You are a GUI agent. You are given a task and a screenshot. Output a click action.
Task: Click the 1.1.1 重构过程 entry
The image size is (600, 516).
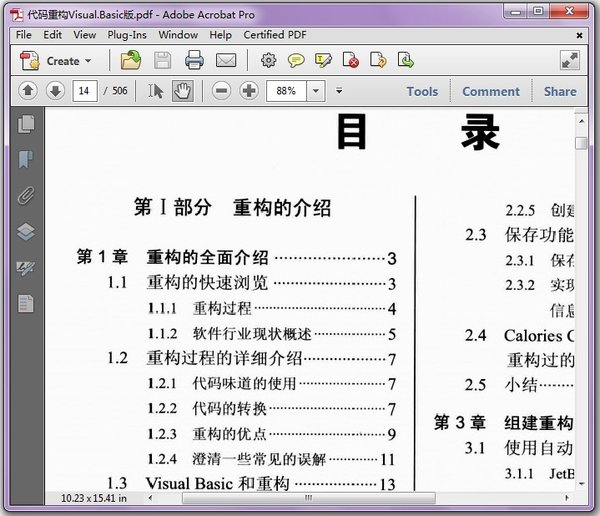pos(272,309)
